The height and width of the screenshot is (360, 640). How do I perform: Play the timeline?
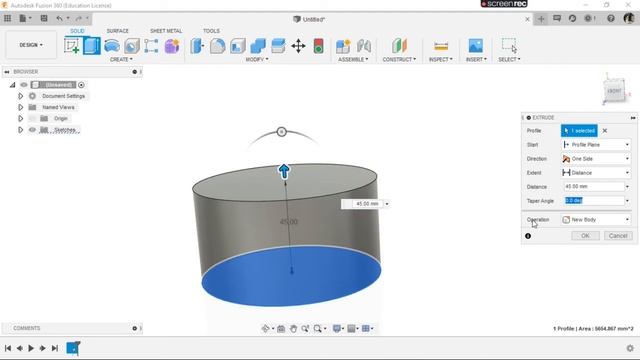point(31,348)
